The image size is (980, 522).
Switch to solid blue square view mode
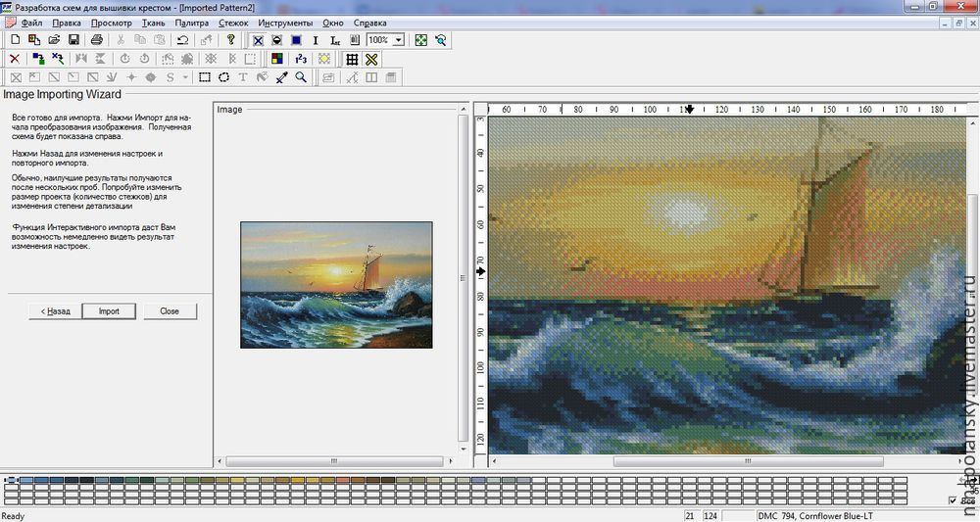point(296,40)
